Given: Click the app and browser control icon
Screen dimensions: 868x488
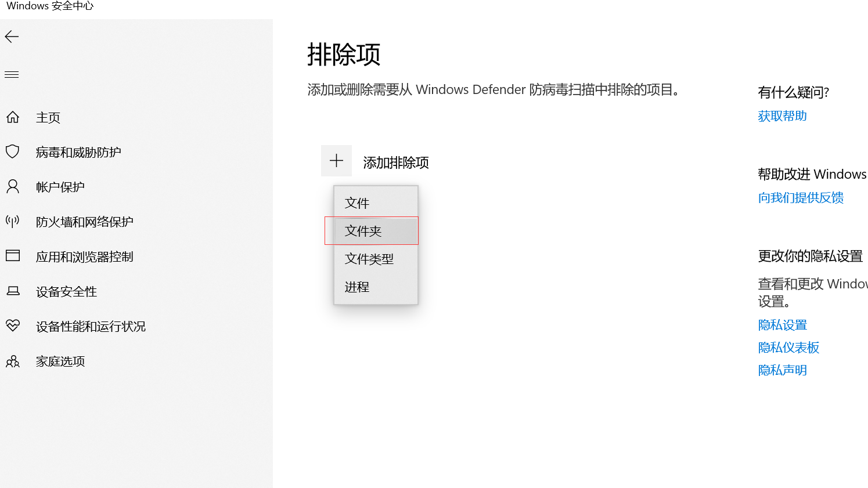Looking at the screenshot, I should [13, 256].
